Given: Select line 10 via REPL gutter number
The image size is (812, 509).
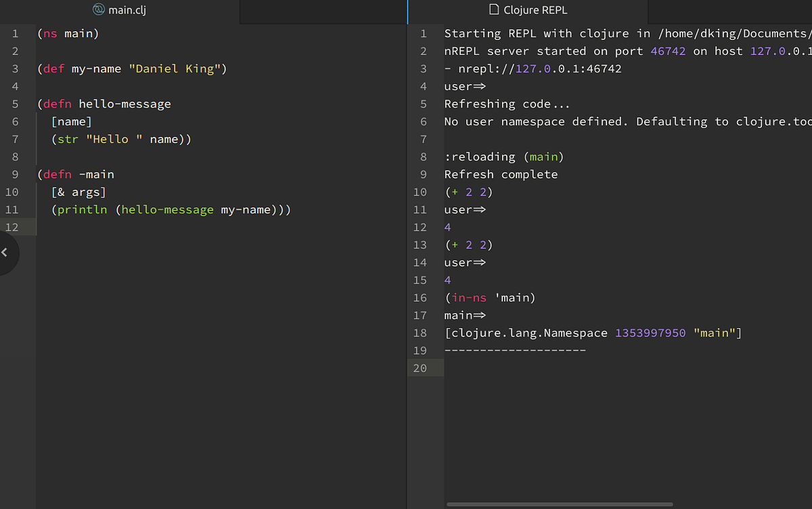Looking at the screenshot, I should pyautogui.click(x=420, y=192).
